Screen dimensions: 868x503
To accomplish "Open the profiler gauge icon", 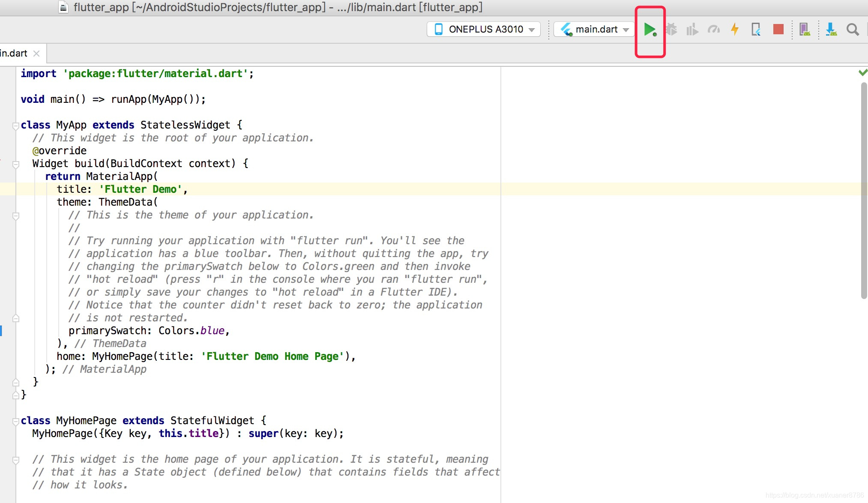I will tap(714, 30).
